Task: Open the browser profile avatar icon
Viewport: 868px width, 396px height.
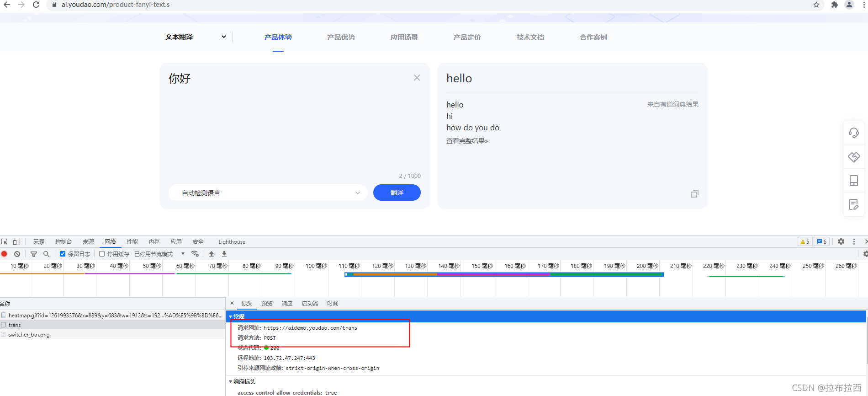Action: [x=849, y=5]
